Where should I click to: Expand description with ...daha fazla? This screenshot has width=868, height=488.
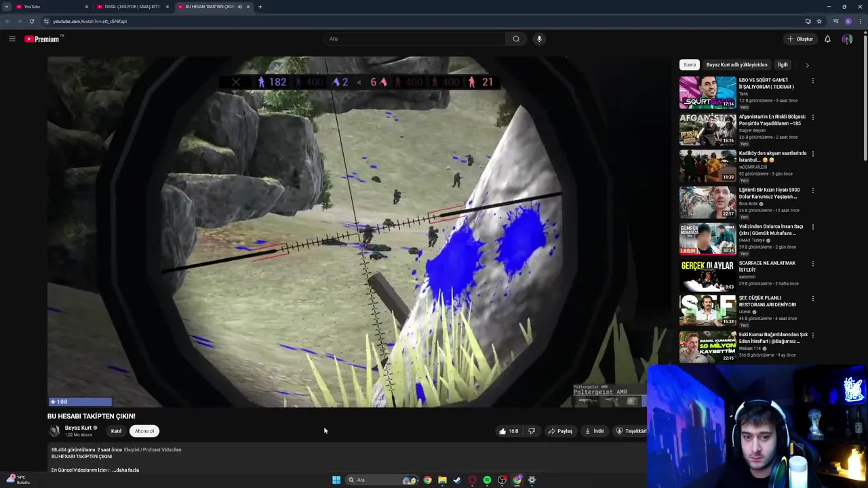point(125,470)
